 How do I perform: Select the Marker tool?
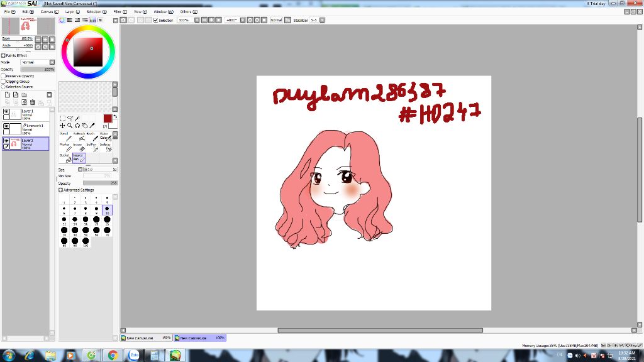[x=65, y=147]
